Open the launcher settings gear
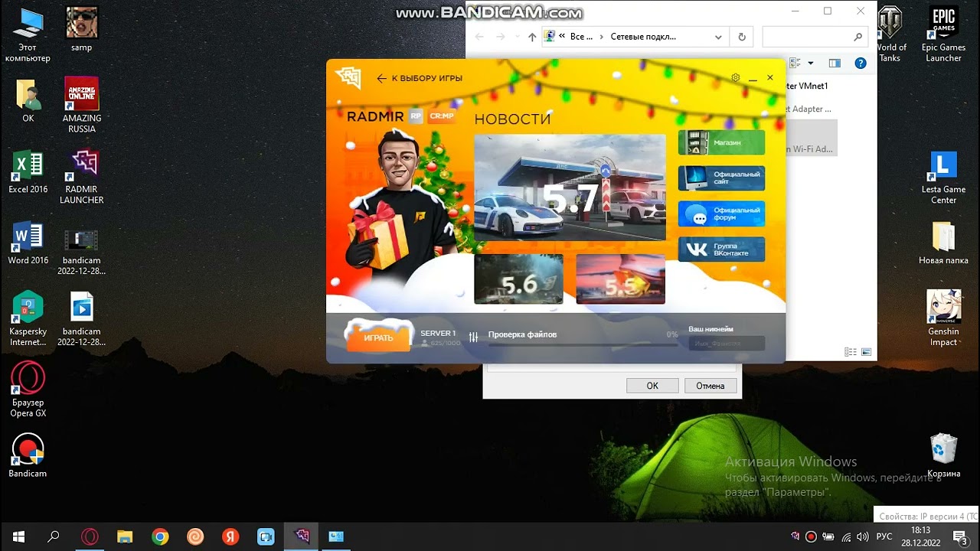Screen dimensions: 980x551 pos(735,78)
